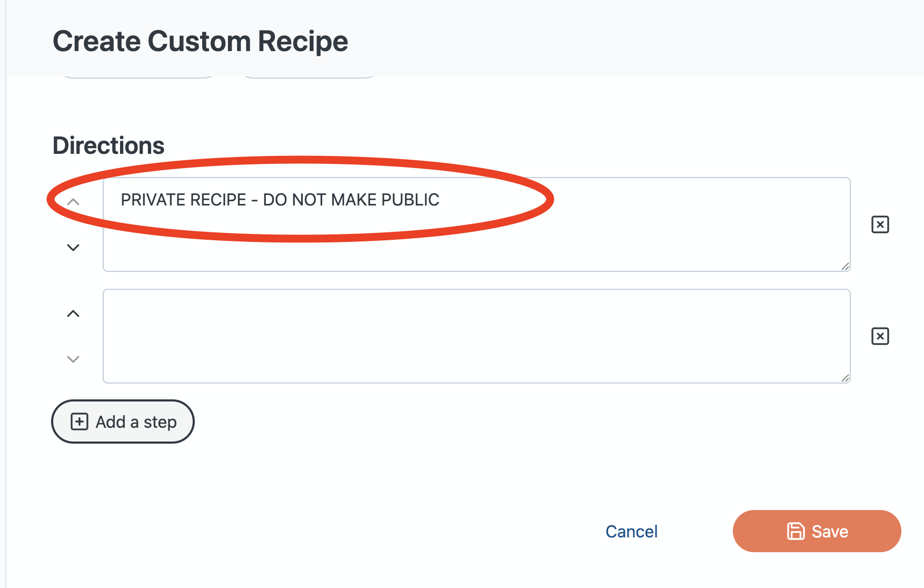This screenshot has height=588, width=924.
Task: Click the Create Custom Recipe title
Action: pyautogui.click(x=200, y=41)
